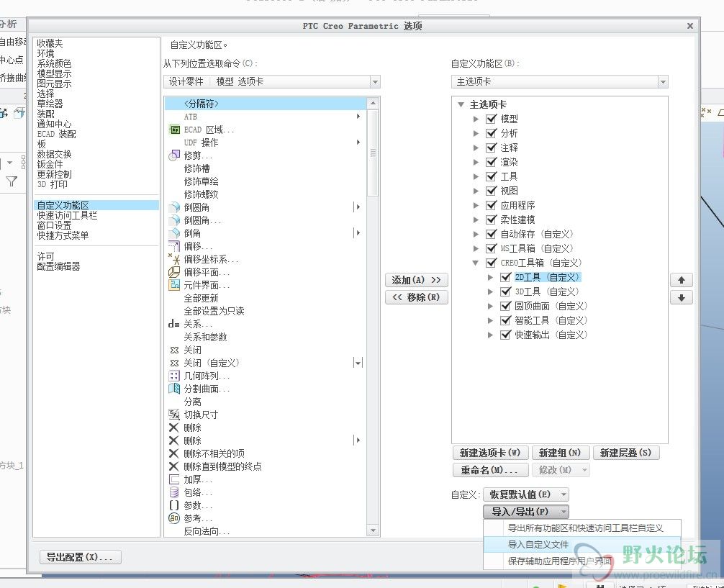The height and width of the screenshot is (588, 724).
Task: Move selected item down with arrow button
Action: click(x=681, y=298)
